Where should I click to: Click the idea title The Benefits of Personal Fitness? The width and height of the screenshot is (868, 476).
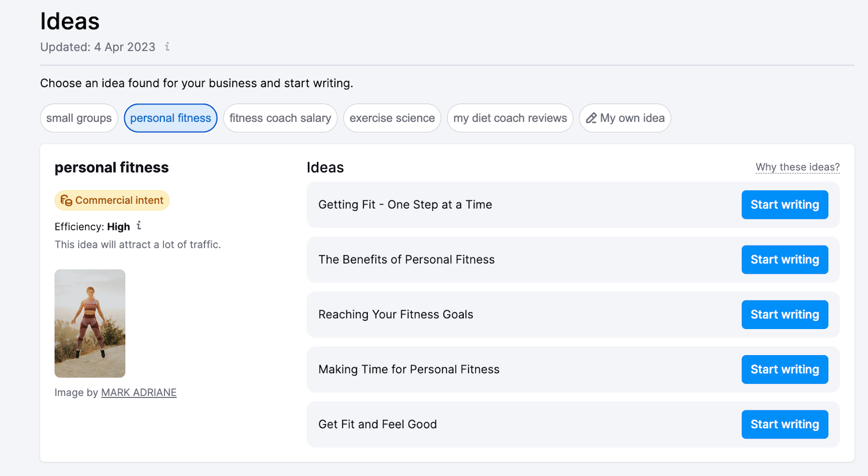407,260
